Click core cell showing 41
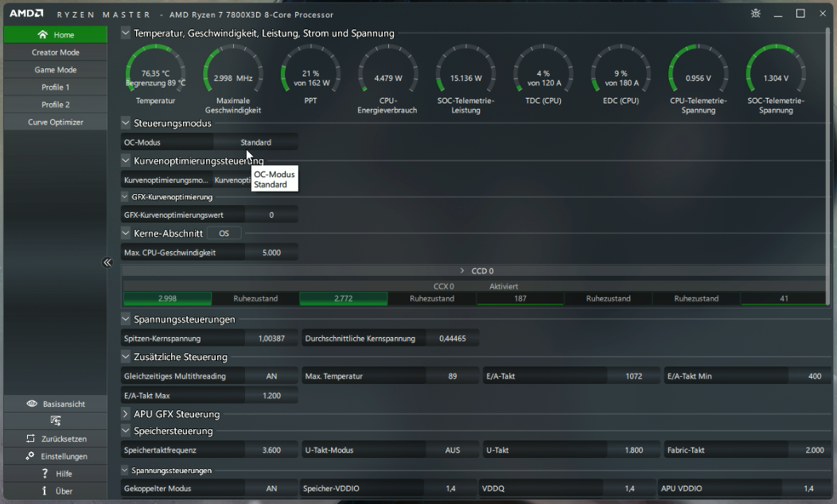The height and width of the screenshot is (504, 837). (784, 299)
